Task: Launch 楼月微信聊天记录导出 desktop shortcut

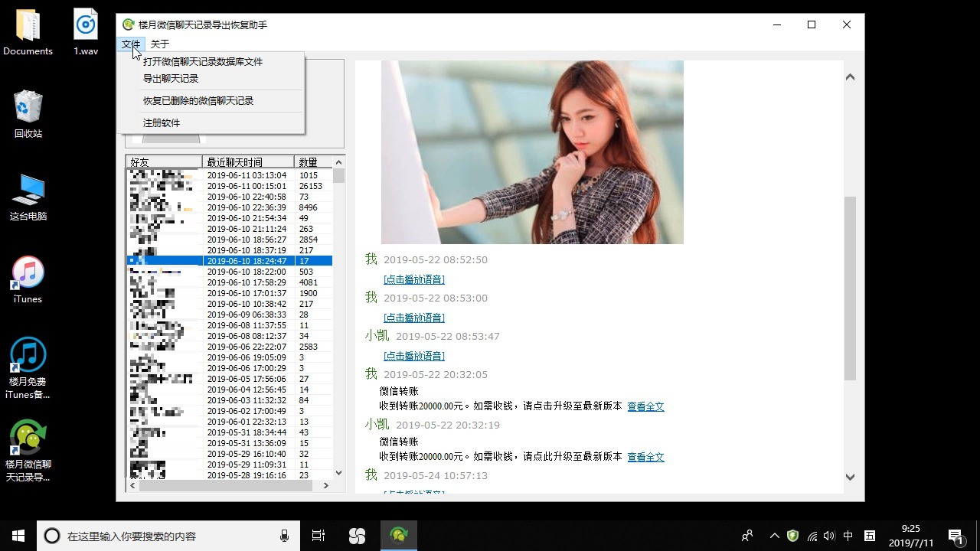Action: [x=28, y=451]
